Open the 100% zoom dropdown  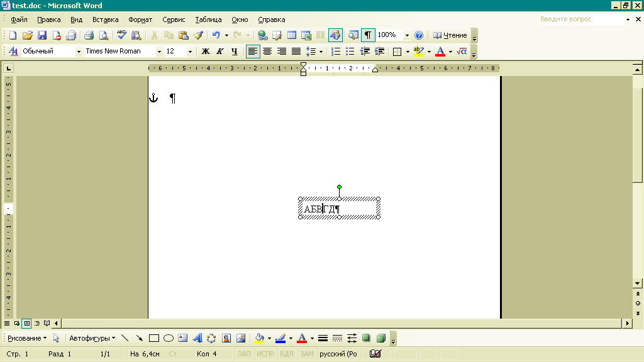click(407, 35)
